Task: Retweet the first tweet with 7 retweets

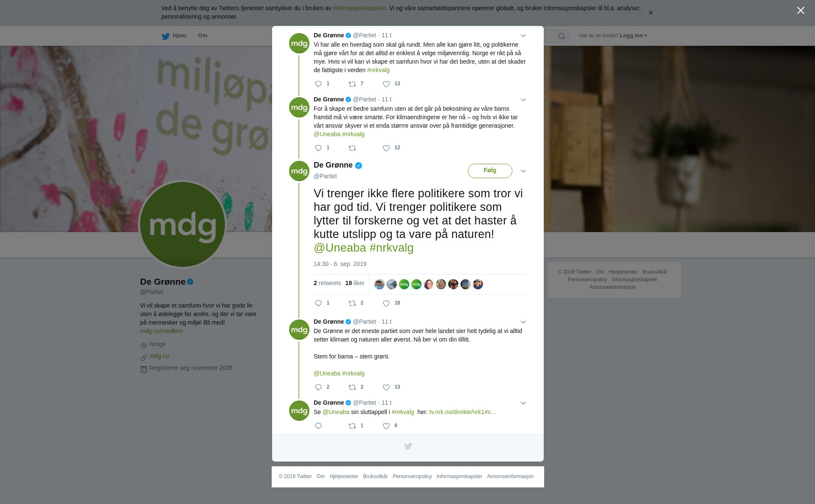Action: tap(352, 84)
